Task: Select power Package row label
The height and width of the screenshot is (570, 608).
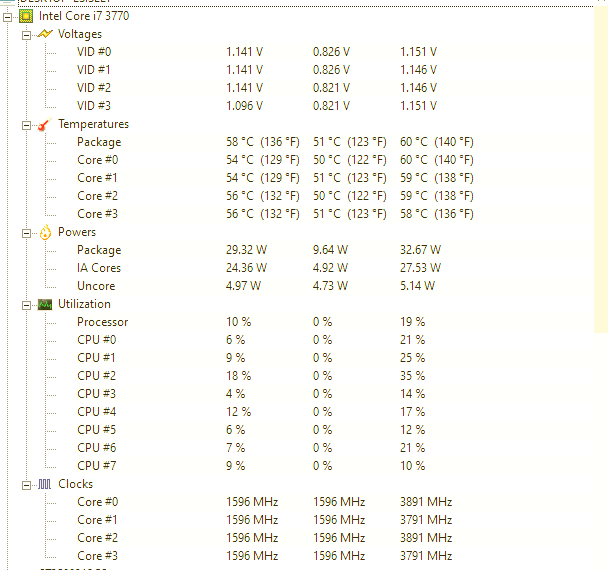Action: (99, 250)
